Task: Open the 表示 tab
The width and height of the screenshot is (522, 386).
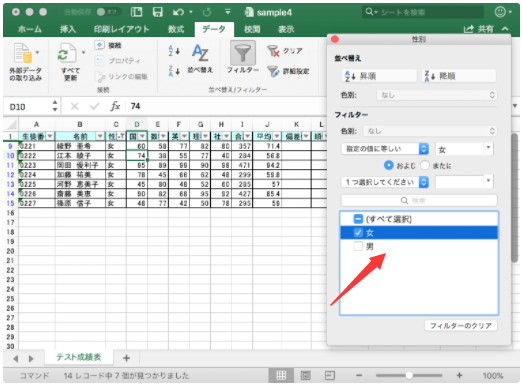Action: 286,29
